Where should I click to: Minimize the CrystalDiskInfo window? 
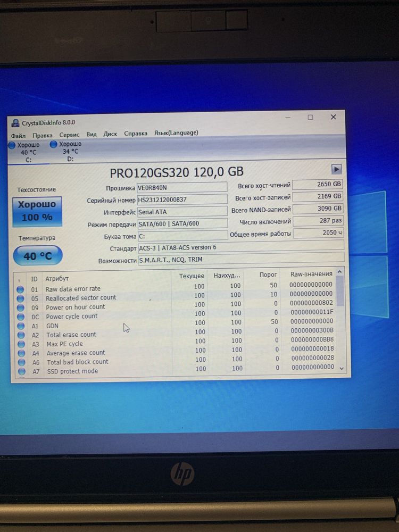[x=288, y=118]
